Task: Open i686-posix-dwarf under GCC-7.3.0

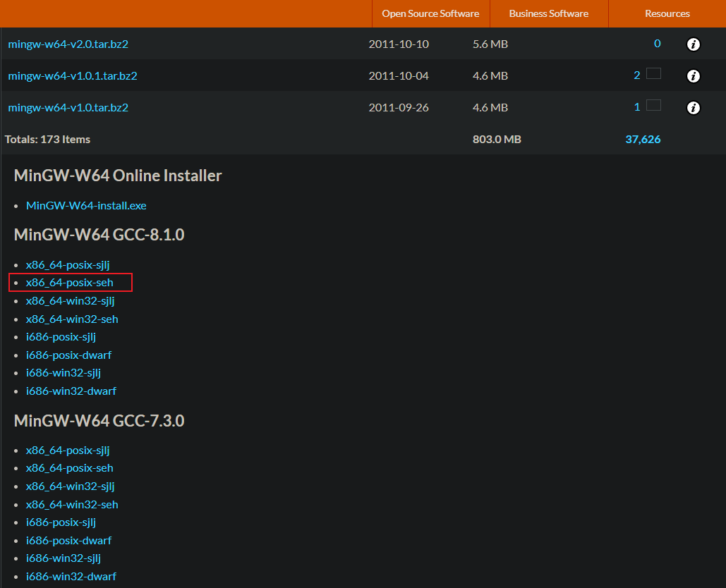Action: tap(68, 541)
